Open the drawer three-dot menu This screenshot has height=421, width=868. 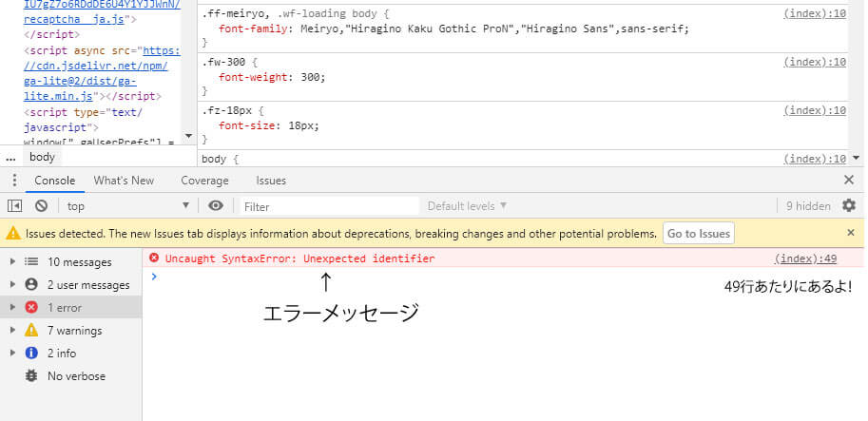coord(14,181)
